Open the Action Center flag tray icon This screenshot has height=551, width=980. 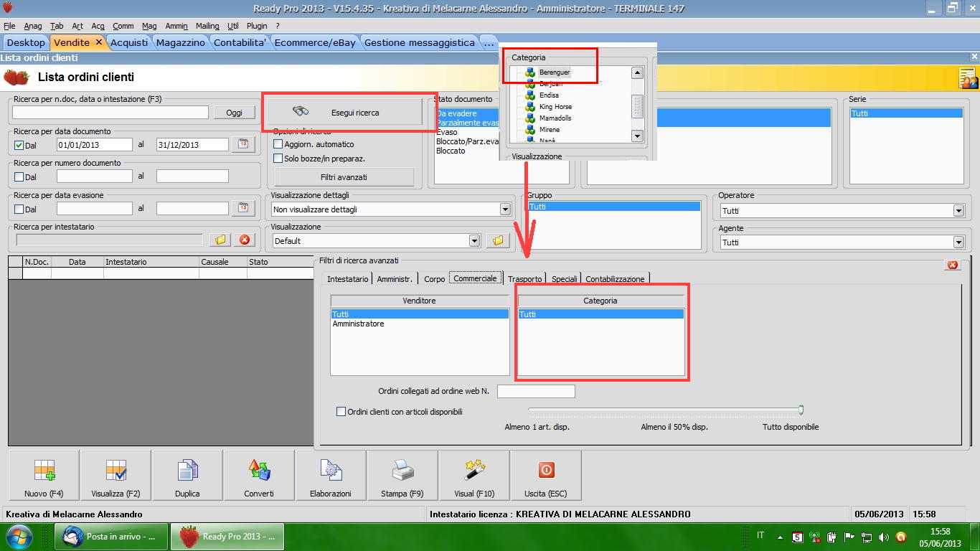849,537
